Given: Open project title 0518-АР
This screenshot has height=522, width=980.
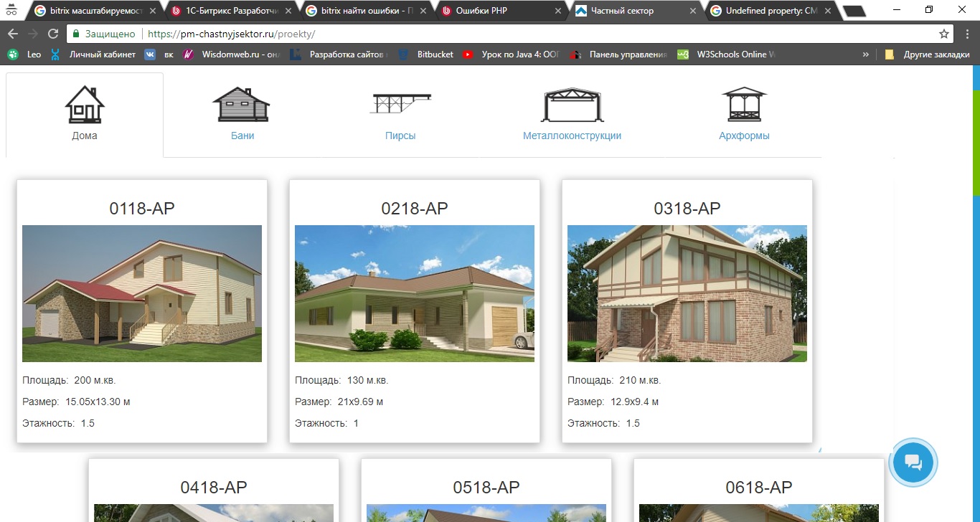Looking at the screenshot, I should click(486, 487).
